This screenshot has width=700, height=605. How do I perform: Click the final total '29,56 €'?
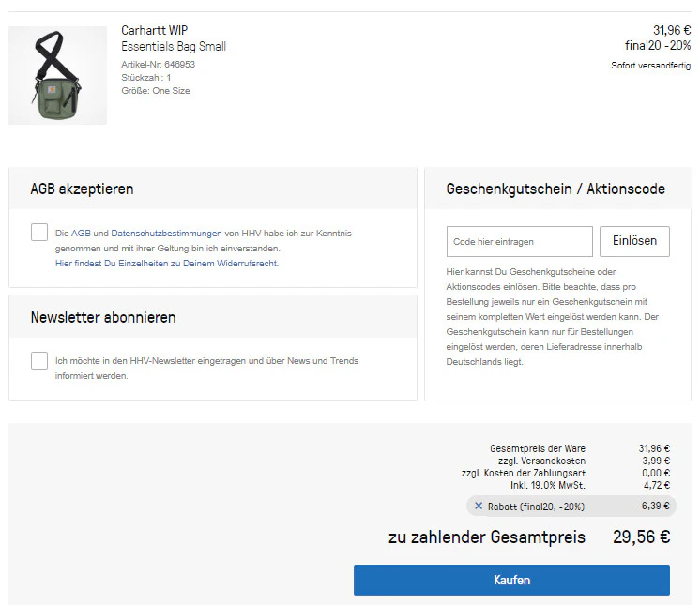[641, 537]
